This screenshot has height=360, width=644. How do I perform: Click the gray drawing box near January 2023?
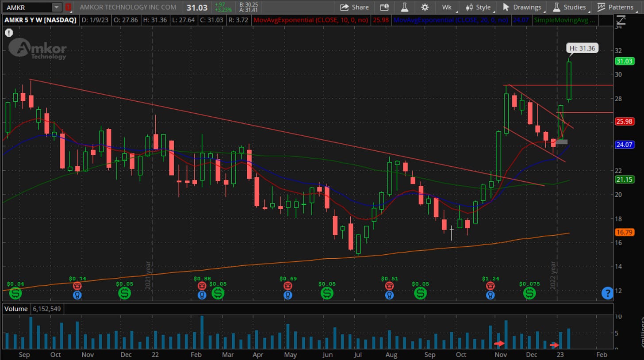pyautogui.click(x=561, y=142)
